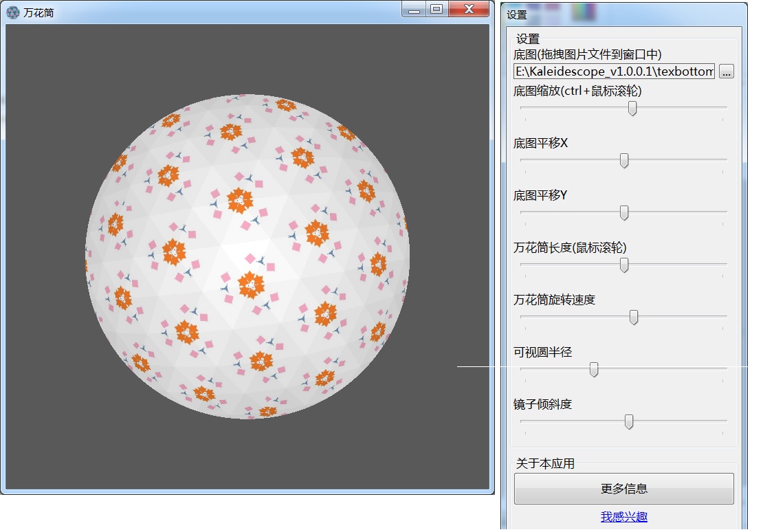This screenshot has height=532, width=774.
Task: Click the 可视圆半径 slider handle
Action: [x=594, y=370]
